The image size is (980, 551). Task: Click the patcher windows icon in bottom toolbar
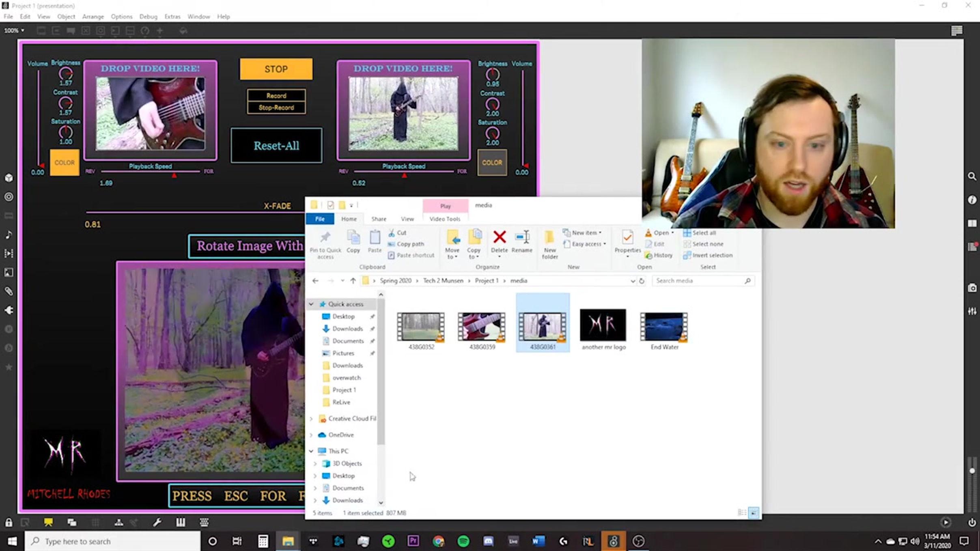(x=72, y=523)
